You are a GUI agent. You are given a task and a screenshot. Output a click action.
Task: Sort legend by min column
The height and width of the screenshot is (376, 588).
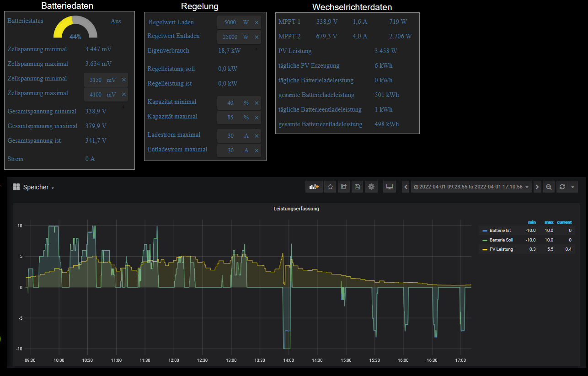click(532, 222)
